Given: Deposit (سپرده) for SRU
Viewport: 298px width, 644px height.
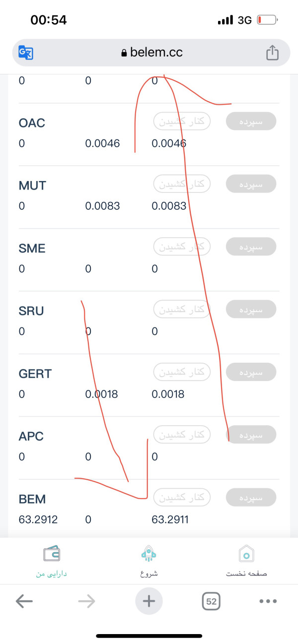Looking at the screenshot, I should (x=251, y=309).
